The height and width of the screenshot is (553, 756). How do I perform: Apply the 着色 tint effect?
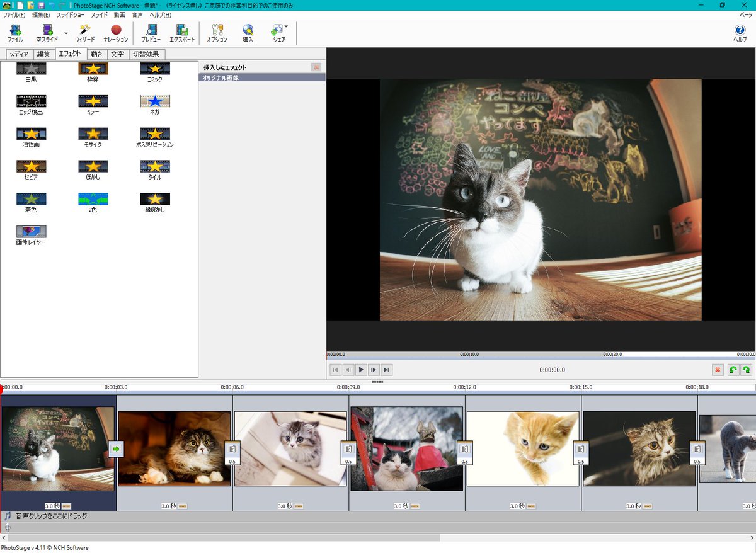tap(31, 203)
